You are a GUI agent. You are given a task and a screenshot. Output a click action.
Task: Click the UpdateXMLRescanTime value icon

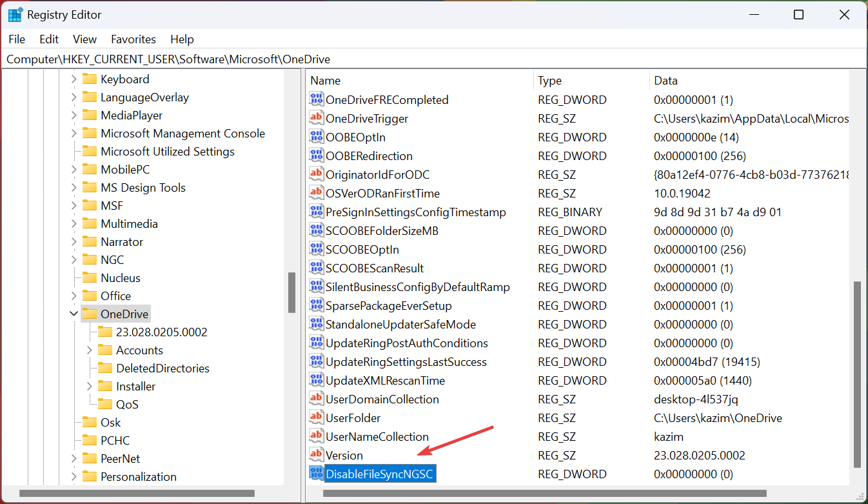316,380
